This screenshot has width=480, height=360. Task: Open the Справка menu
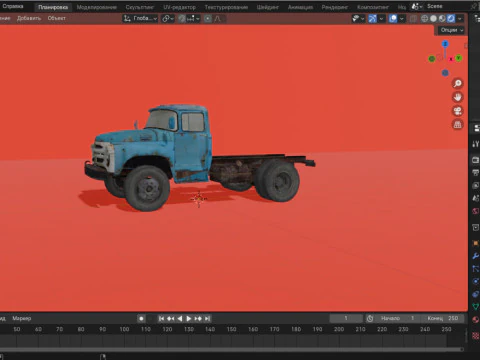click(x=13, y=6)
